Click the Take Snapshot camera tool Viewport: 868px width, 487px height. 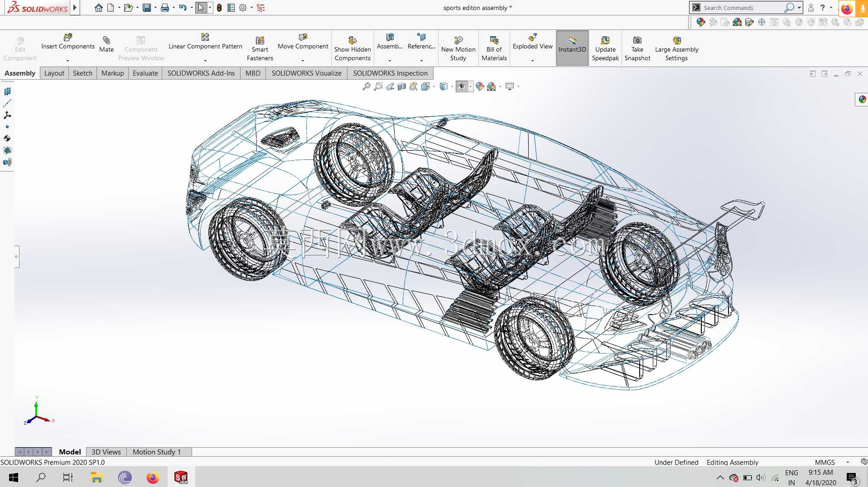click(x=637, y=48)
